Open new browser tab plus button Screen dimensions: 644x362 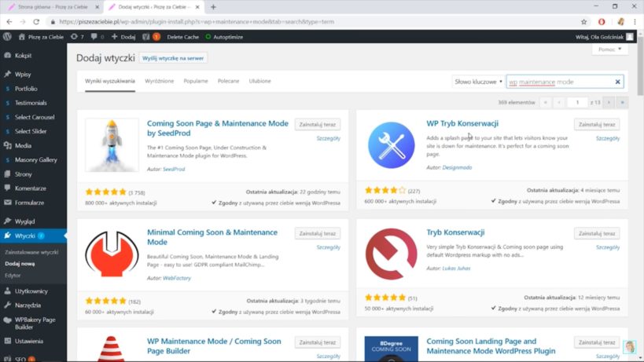point(213,7)
